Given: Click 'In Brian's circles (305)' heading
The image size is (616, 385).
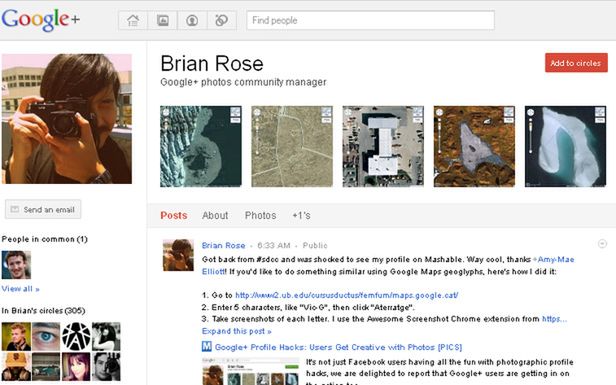Looking at the screenshot, I should [43, 310].
